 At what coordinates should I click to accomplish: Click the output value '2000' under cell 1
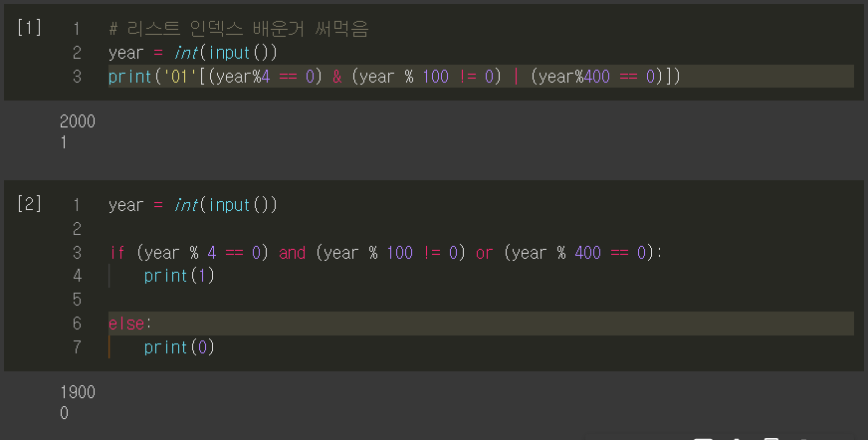78,121
